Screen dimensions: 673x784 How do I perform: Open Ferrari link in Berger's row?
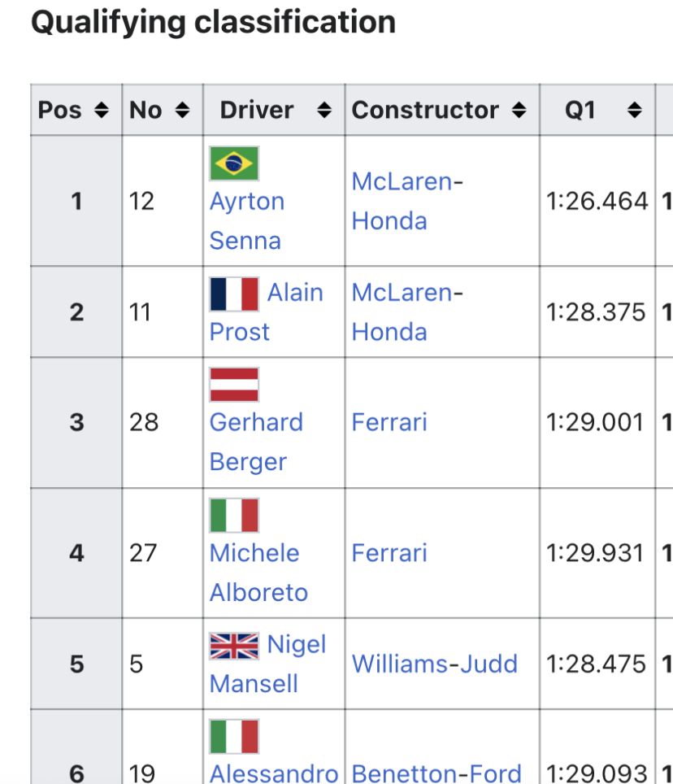click(x=389, y=422)
